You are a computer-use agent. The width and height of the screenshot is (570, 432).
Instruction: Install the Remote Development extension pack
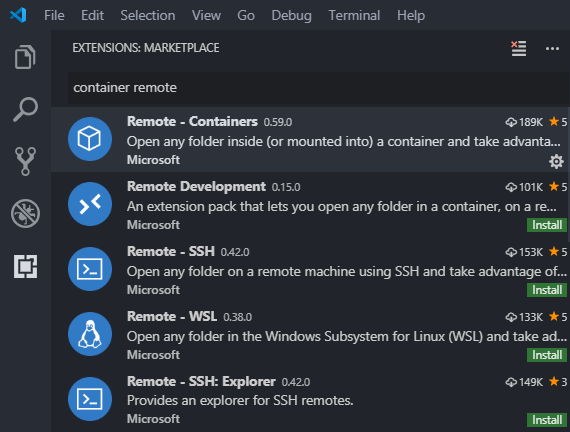tap(547, 225)
